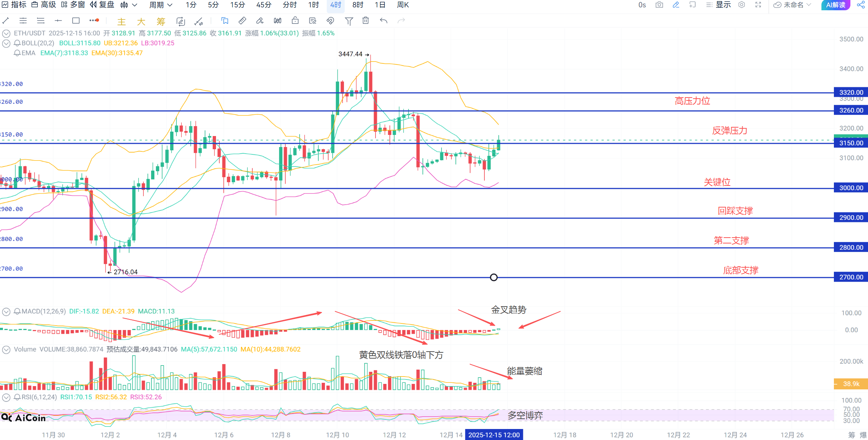Image resolution: width=868 pixels, height=440 pixels.
Task: Toggle the MACD(12,26,9) panel collapse circle
Action: point(6,312)
